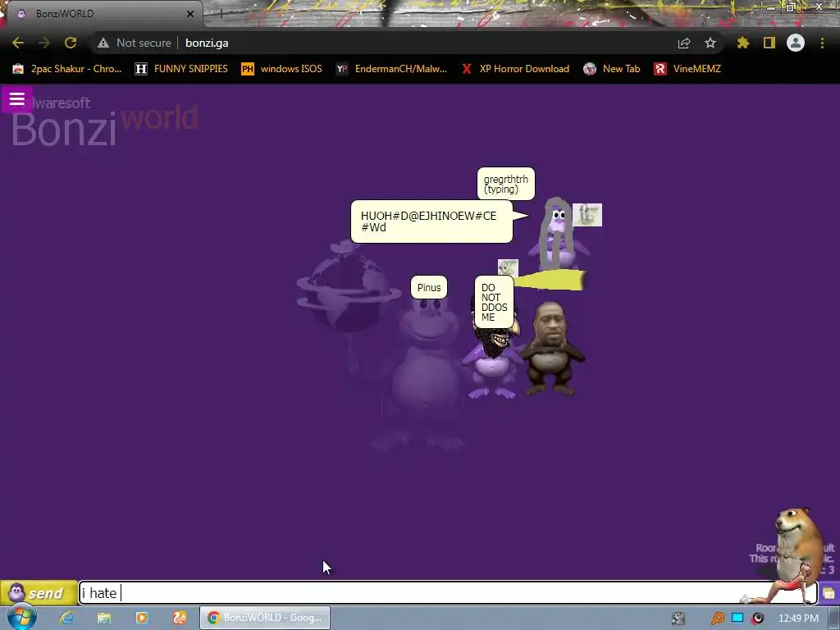Open the windows ISOS bookmark
Screen dimensions: 840x630
click(x=282, y=69)
